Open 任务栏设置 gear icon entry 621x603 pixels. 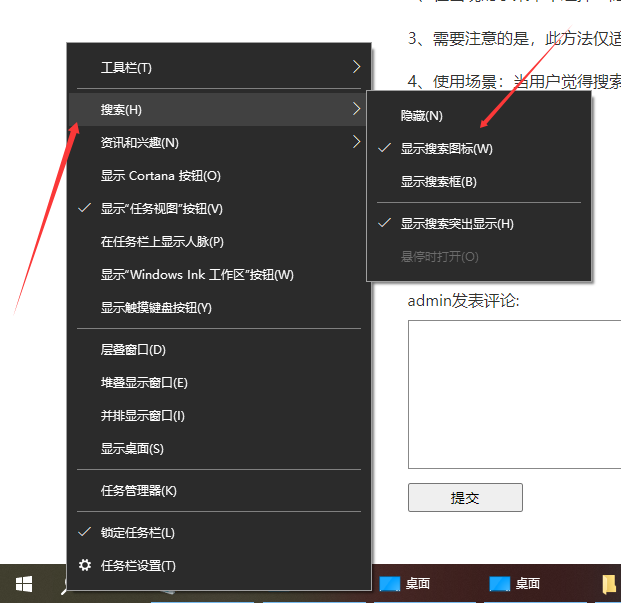138,566
